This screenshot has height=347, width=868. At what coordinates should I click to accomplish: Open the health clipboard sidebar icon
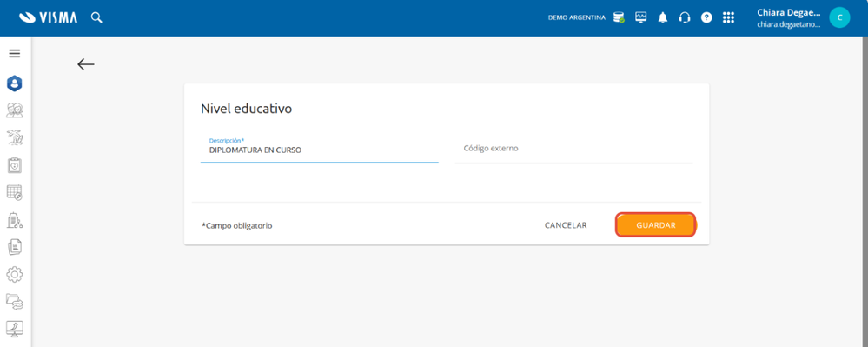[x=15, y=165]
